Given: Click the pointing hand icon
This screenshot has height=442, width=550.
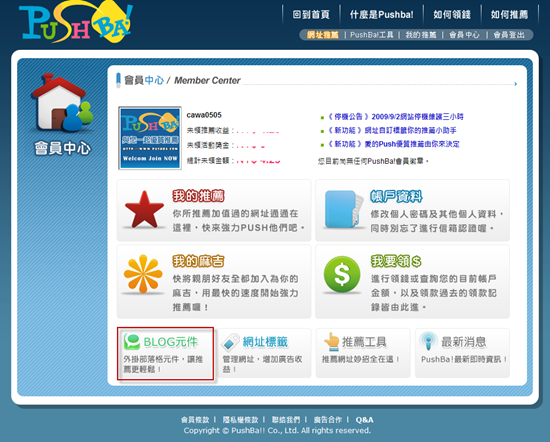Looking at the screenshot, I should point(331,341).
